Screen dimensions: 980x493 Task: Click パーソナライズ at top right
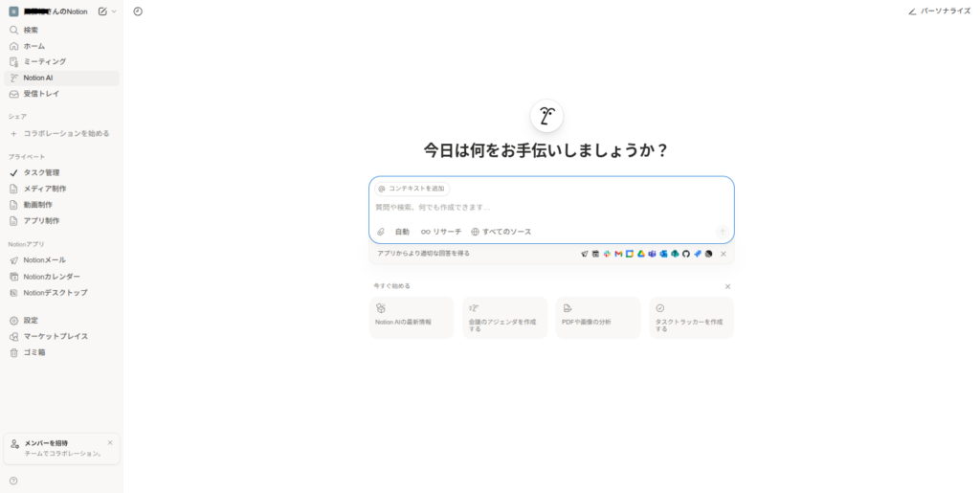[940, 11]
